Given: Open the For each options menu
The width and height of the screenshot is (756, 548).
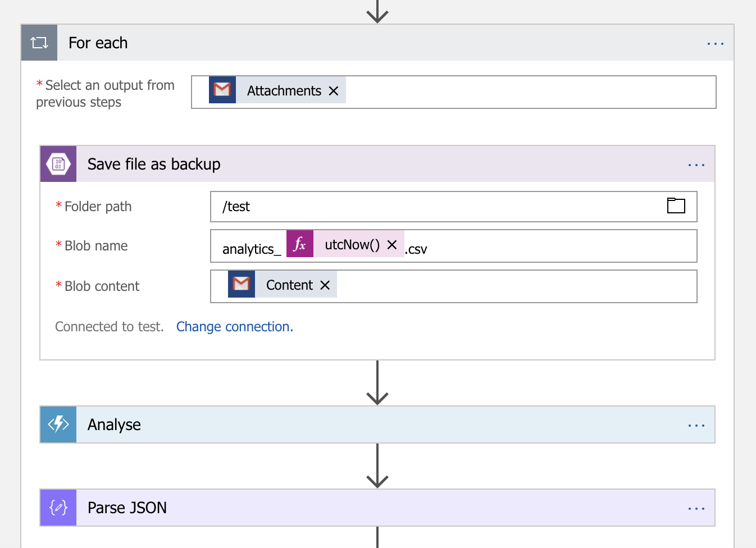Looking at the screenshot, I should [715, 43].
